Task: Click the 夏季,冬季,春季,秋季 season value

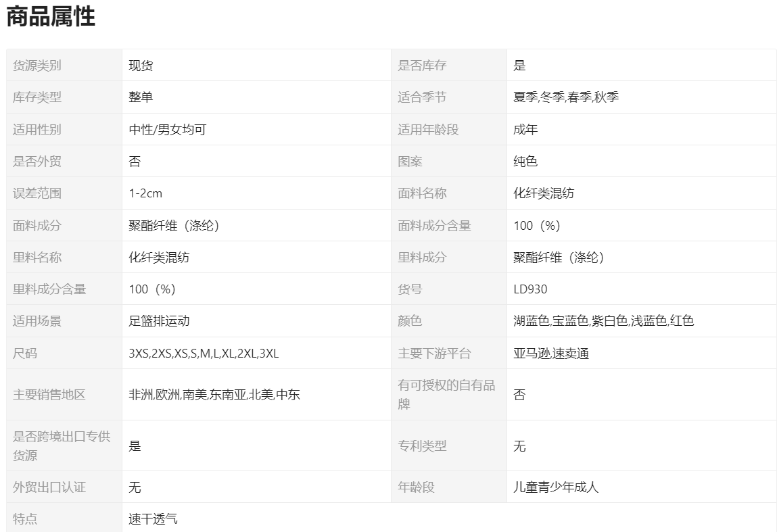Action: coord(566,97)
